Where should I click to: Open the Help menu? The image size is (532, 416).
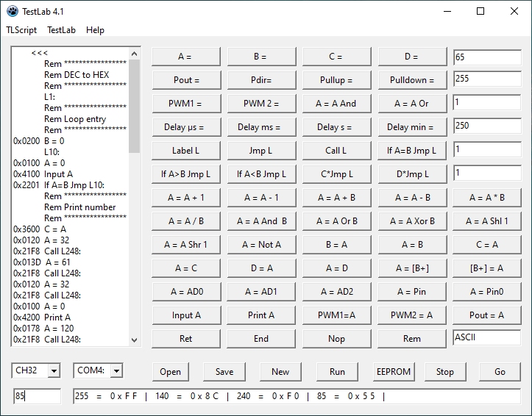tap(95, 30)
